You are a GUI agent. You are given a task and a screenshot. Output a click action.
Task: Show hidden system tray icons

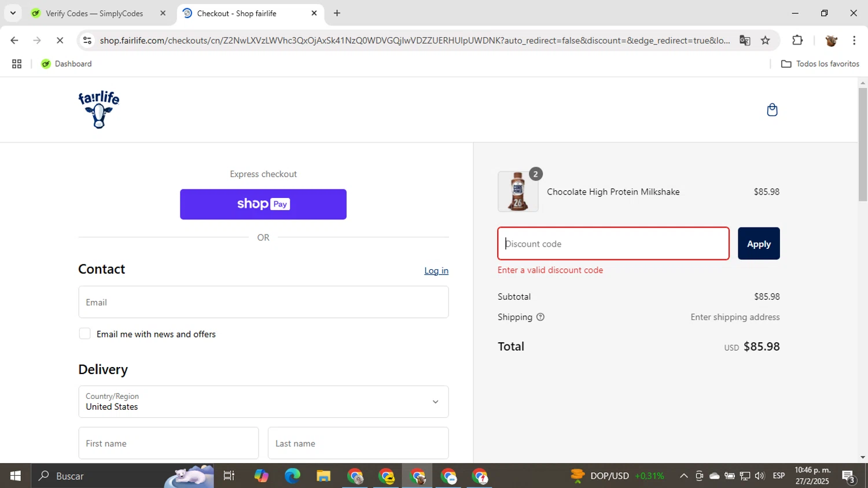coord(683,476)
